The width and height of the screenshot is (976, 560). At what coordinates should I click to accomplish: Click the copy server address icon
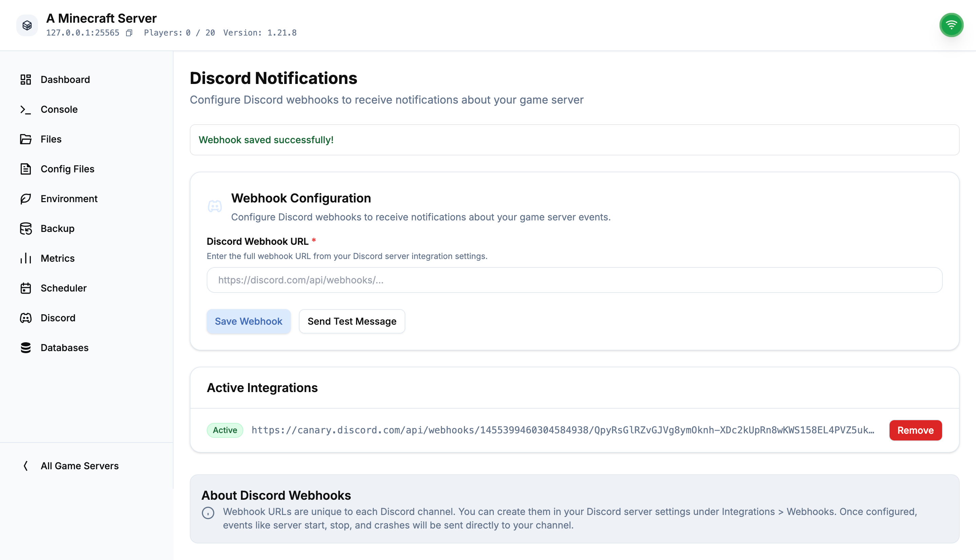coord(129,33)
